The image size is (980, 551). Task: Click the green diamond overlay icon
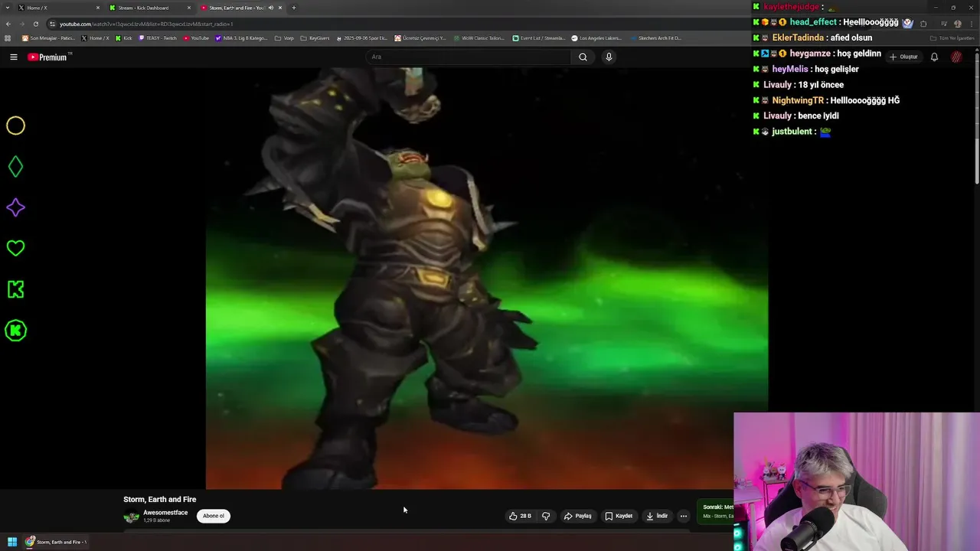pyautogui.click(x=15, y=167)
